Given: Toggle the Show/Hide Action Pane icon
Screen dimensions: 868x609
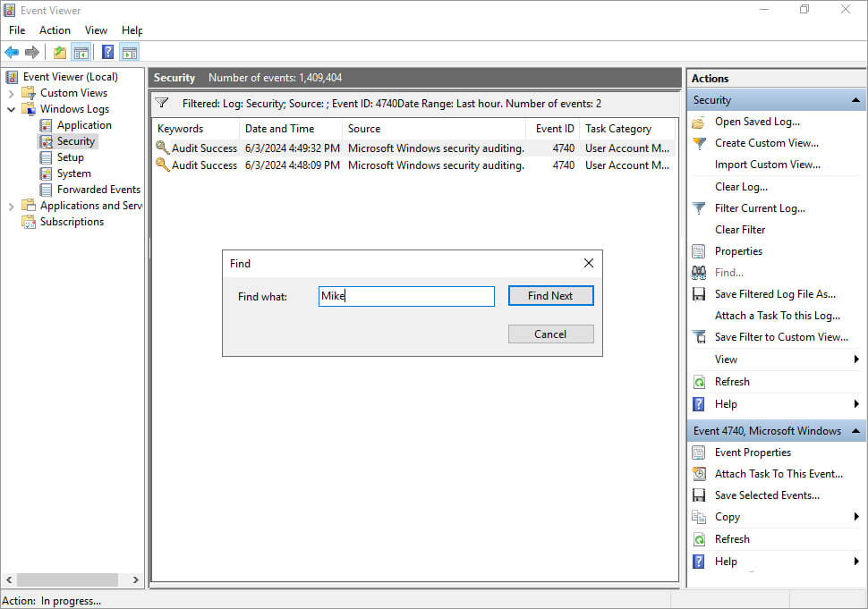Looking at the screenshot, I should (x=130, y=53).
